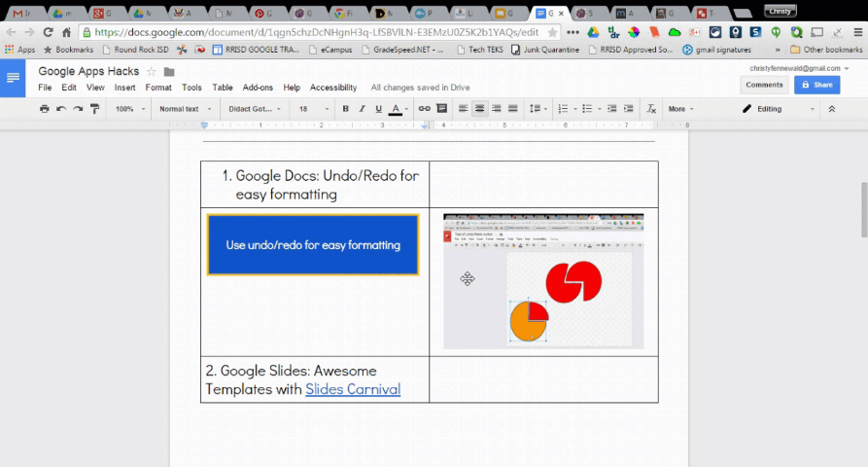Click the Print icon in Docs toolbar

tap(45, 109)
